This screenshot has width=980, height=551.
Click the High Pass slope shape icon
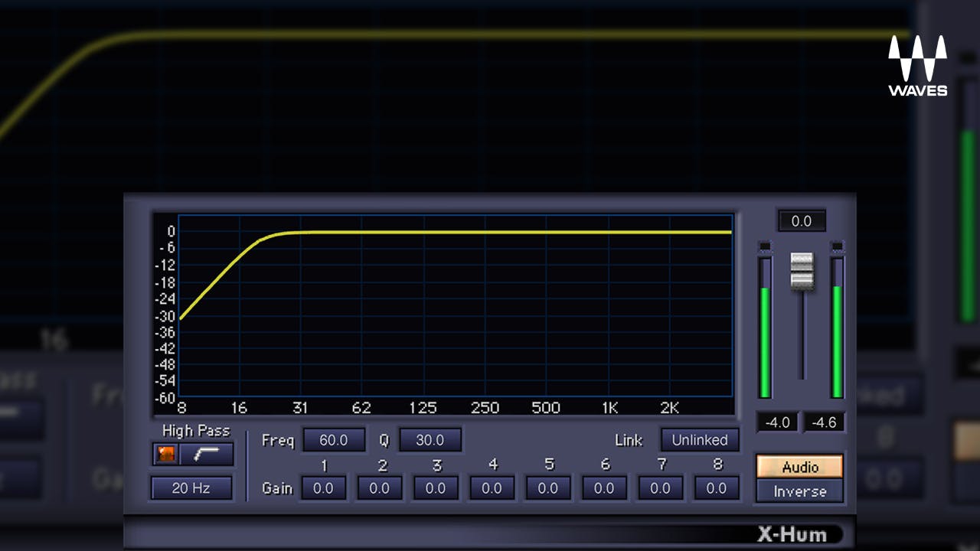(207, 454)
